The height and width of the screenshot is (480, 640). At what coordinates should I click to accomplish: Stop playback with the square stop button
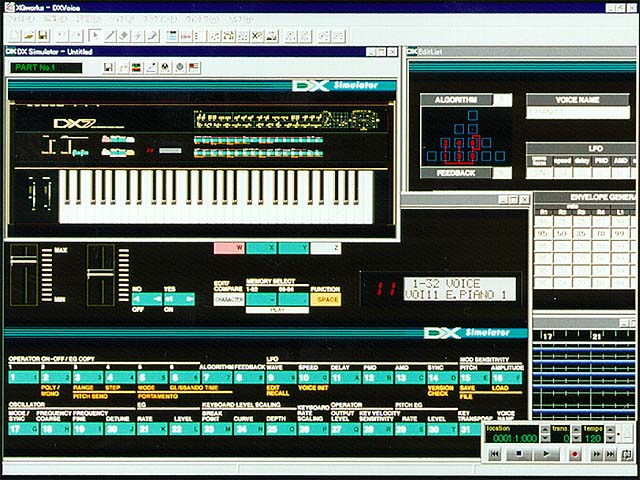point(518,453)
